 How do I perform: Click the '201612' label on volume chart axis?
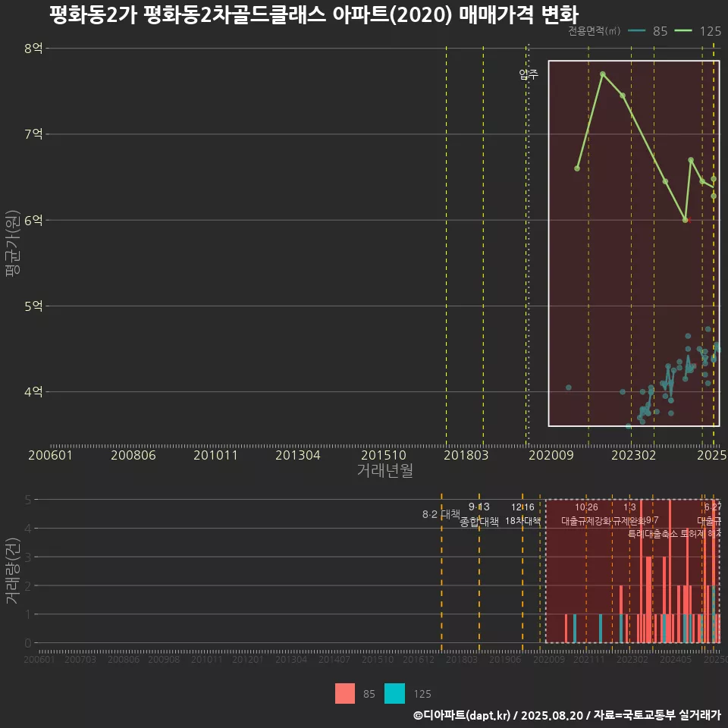pos(419,659)
